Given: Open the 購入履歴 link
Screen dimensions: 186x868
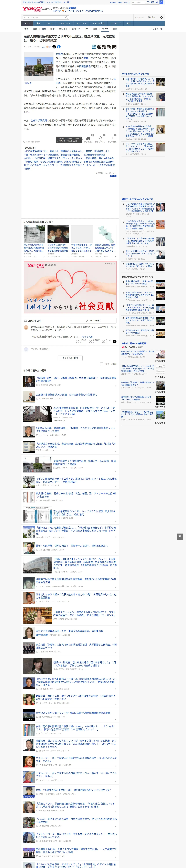Looking at the screenshot, I should point(152,17).
